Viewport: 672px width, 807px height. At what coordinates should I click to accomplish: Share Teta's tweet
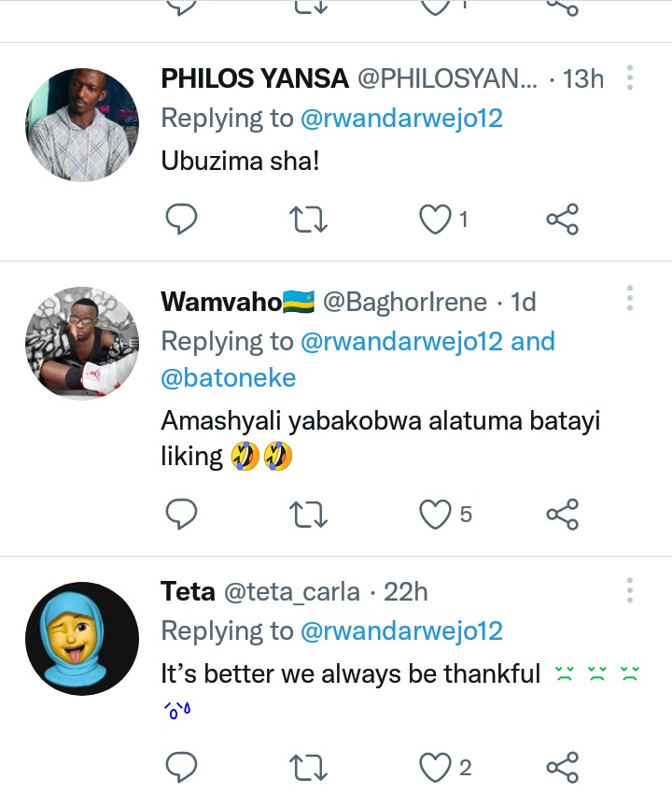pyautogui.click(x=562, y=767)
